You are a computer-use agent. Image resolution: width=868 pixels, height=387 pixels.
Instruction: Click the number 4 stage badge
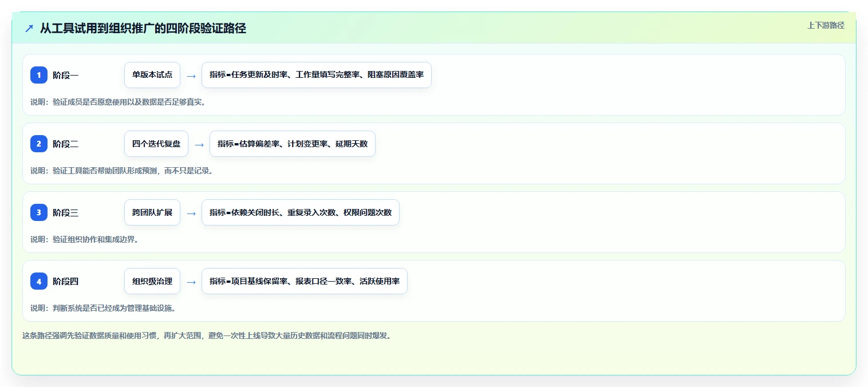39,281
